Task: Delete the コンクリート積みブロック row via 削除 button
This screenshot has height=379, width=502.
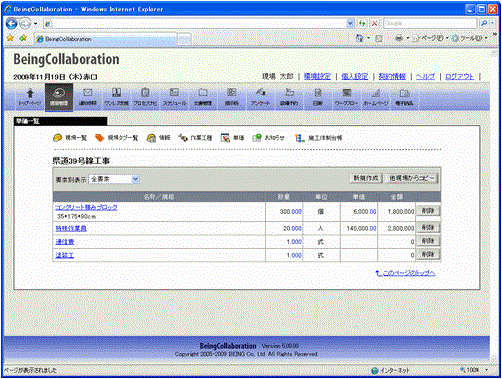Action: pos(428,211)
